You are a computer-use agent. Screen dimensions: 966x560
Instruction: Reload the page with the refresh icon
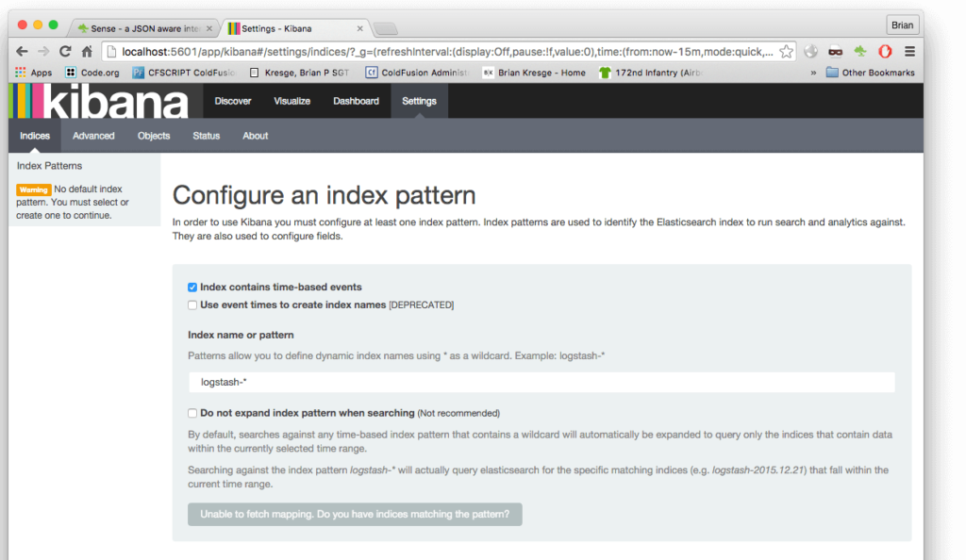click(x=64, y=51)
